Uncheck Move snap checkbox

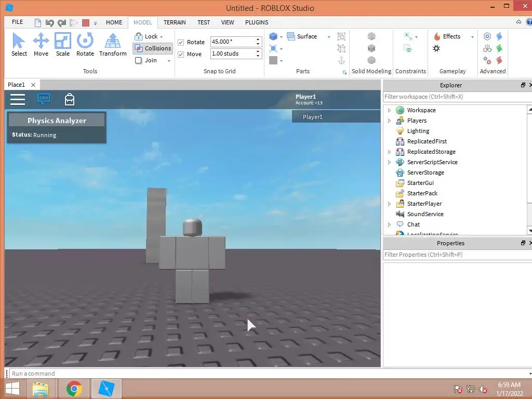(x=181, y=54)
